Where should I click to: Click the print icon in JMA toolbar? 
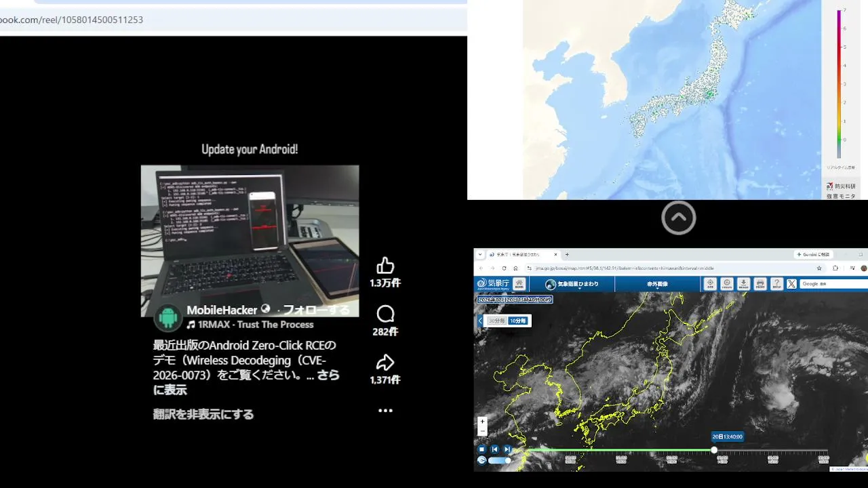[x=760, y=284]
